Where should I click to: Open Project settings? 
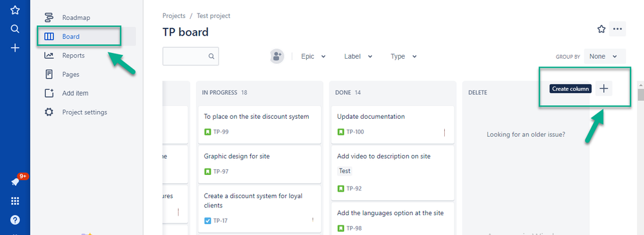(x=83, y=112)
